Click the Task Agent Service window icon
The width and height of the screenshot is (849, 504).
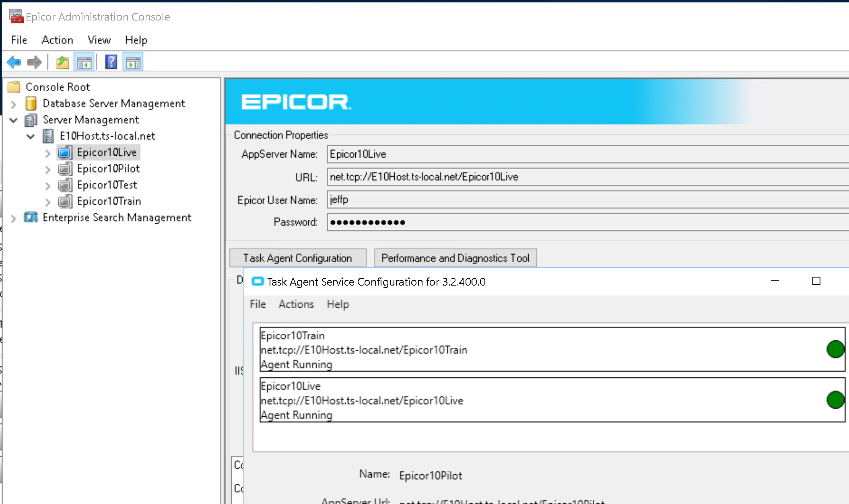[258, 282]
